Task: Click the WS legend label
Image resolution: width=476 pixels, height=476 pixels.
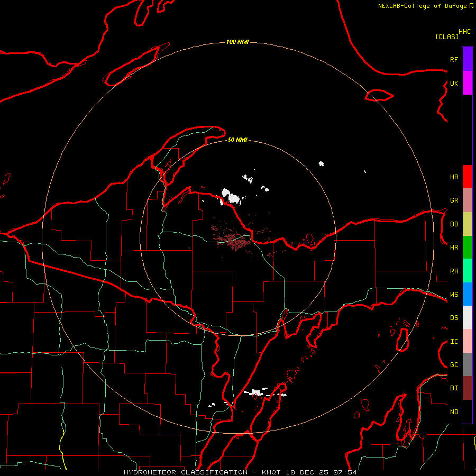Action: click(454, 295)
